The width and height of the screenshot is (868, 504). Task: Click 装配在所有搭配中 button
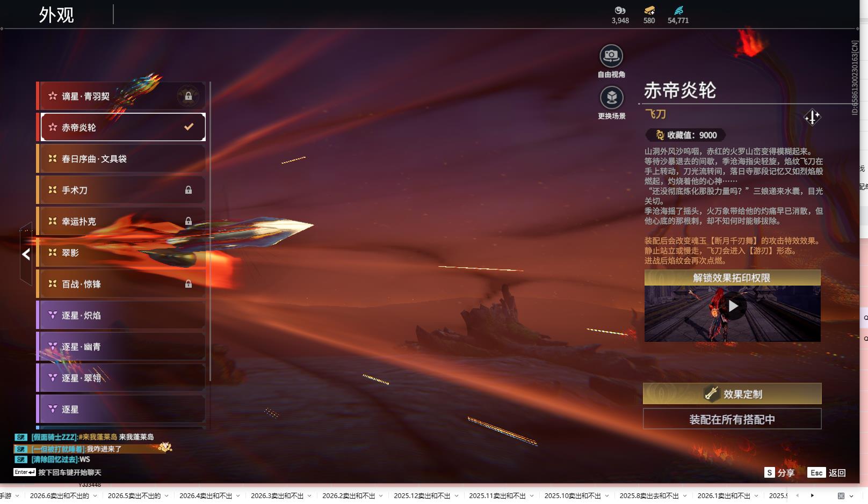coord(732,419)
